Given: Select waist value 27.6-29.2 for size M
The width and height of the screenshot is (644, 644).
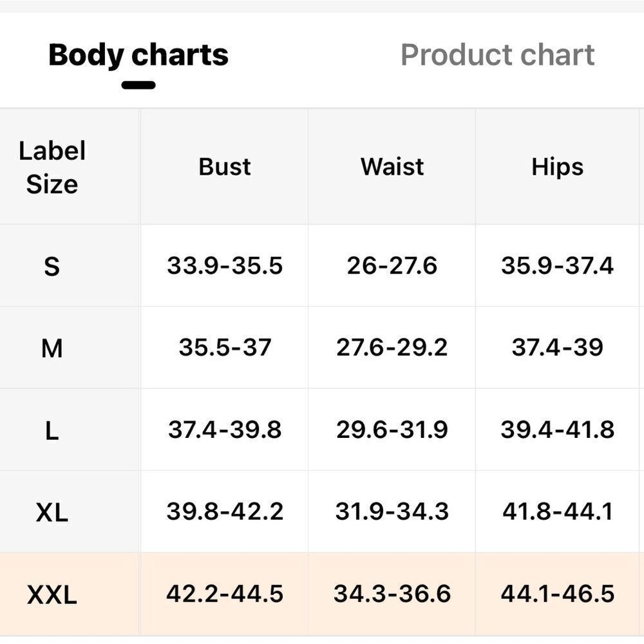Looking at the screenshot, I should tap(392, 348).
